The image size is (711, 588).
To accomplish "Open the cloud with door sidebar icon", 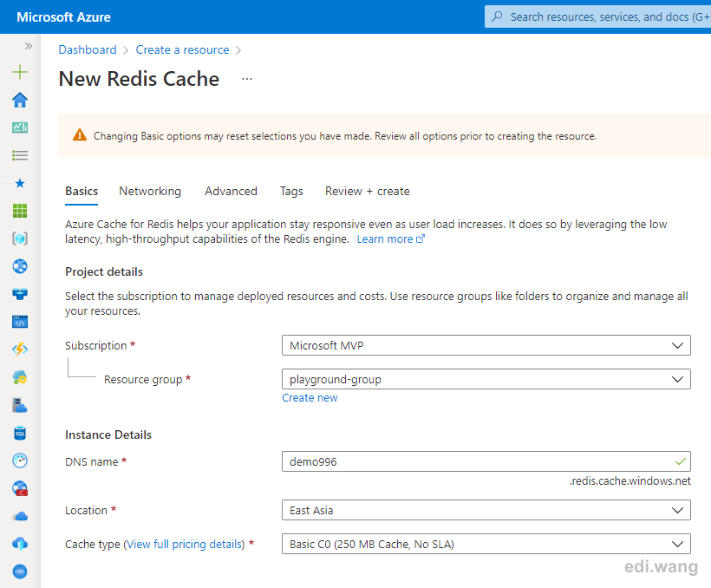I will pyautogui.click(x=20, y=544).
